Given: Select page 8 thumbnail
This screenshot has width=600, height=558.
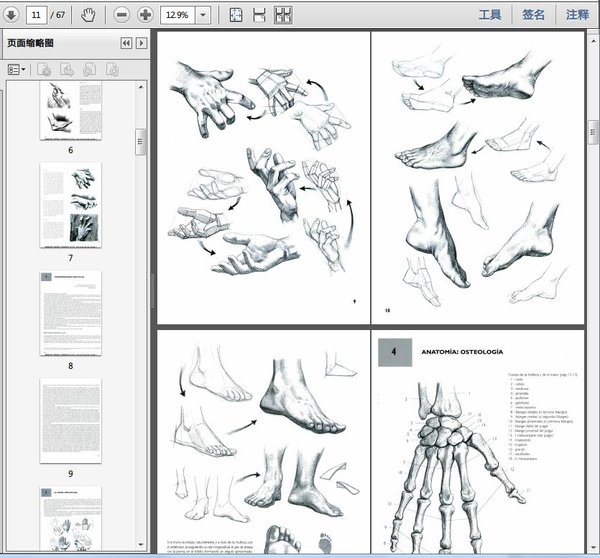Looking at the screenshot, I should click(71, 311).
